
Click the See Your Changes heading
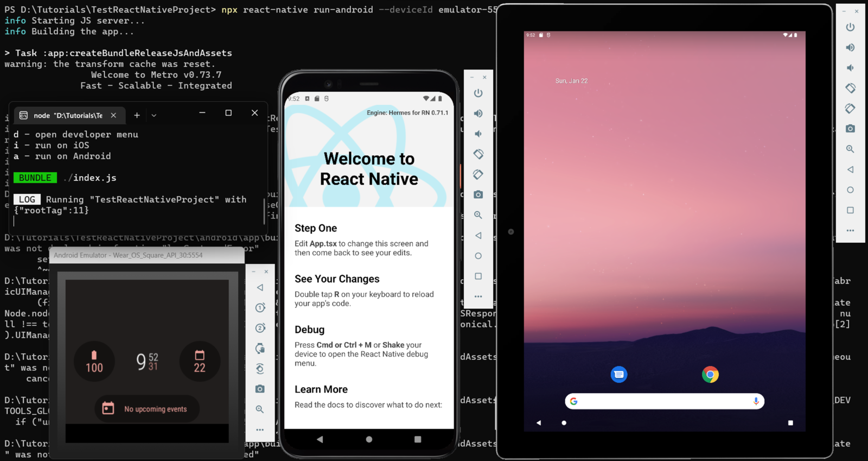coord(337,279)
